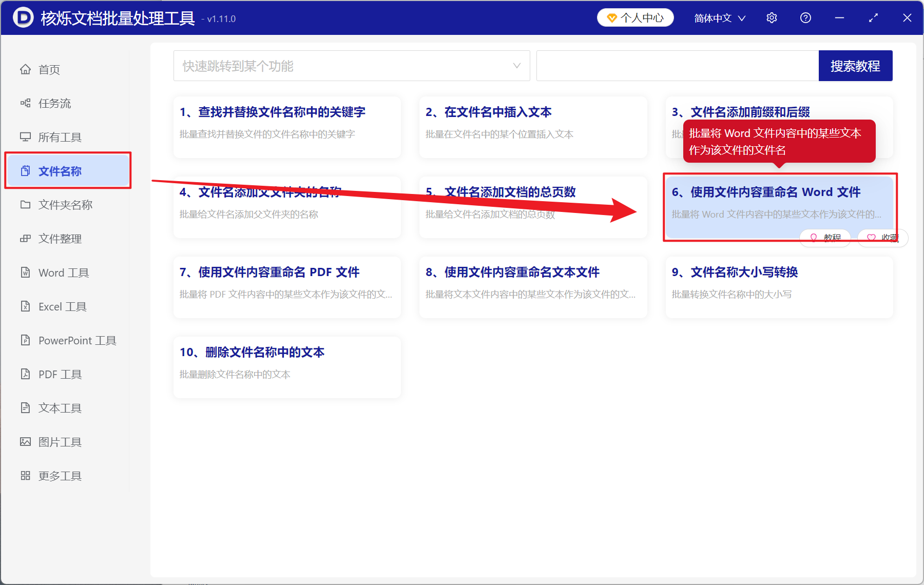Open 个人中心 personal center

(635, 17)
